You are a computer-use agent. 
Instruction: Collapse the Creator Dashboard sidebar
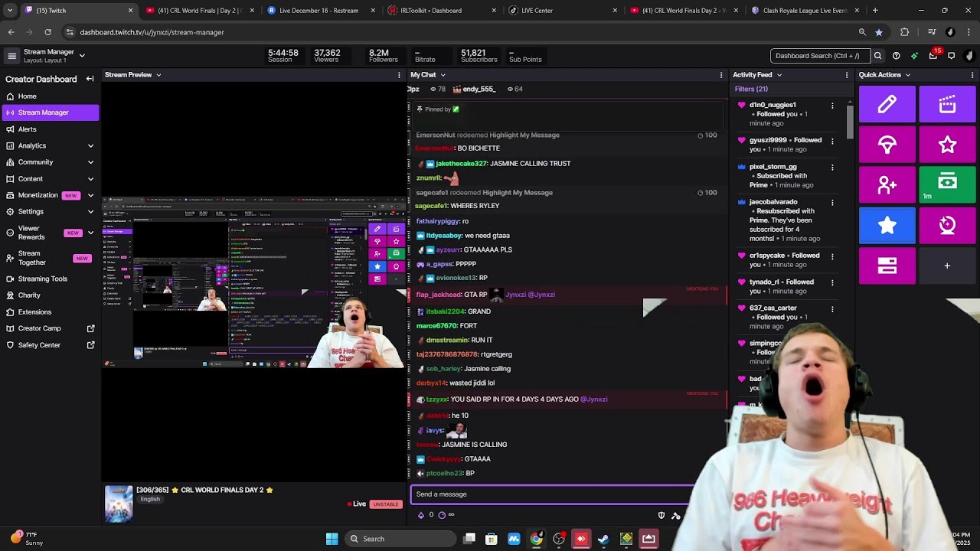pos(90,79)
